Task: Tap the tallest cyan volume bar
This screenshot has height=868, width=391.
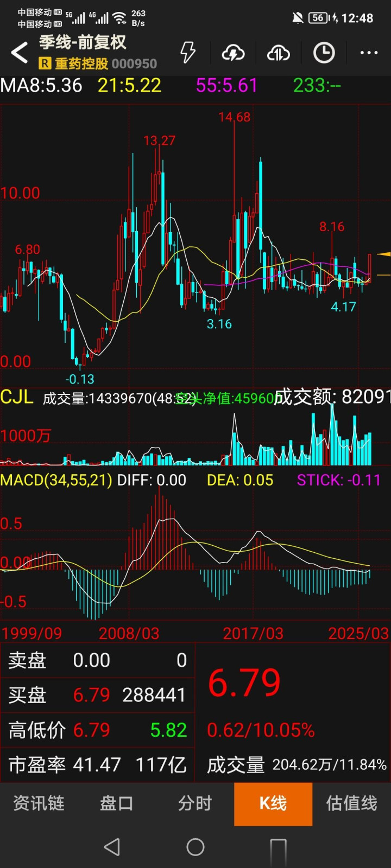Action: point(332,434)
